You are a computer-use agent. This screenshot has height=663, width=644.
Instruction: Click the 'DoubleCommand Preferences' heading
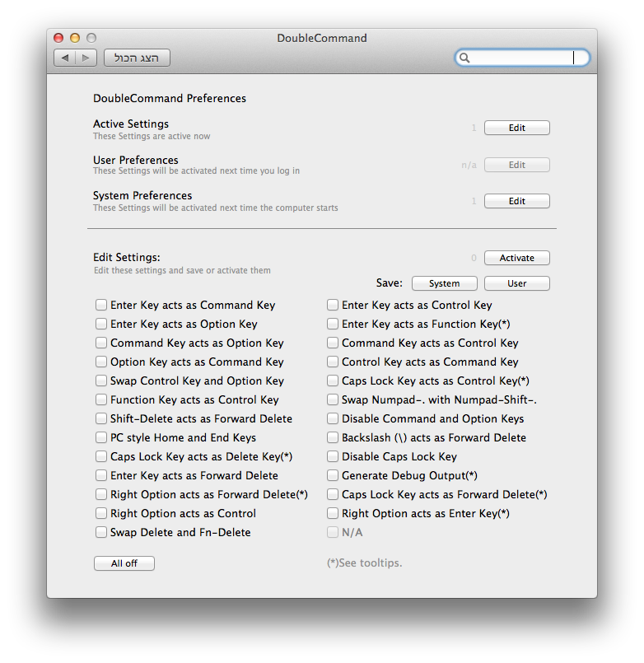(x=170, y=99)
